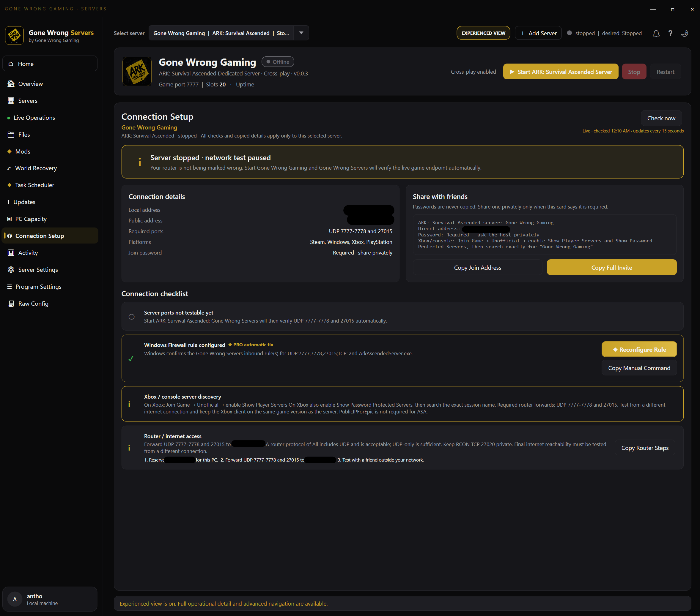
Task: Click the PC Capacity icon
Action: click(9, 219)
